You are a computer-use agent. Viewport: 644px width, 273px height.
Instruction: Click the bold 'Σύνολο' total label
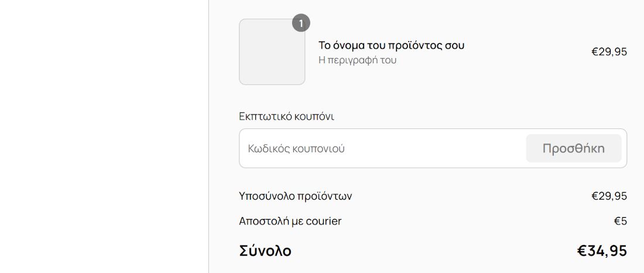point(265,251)
